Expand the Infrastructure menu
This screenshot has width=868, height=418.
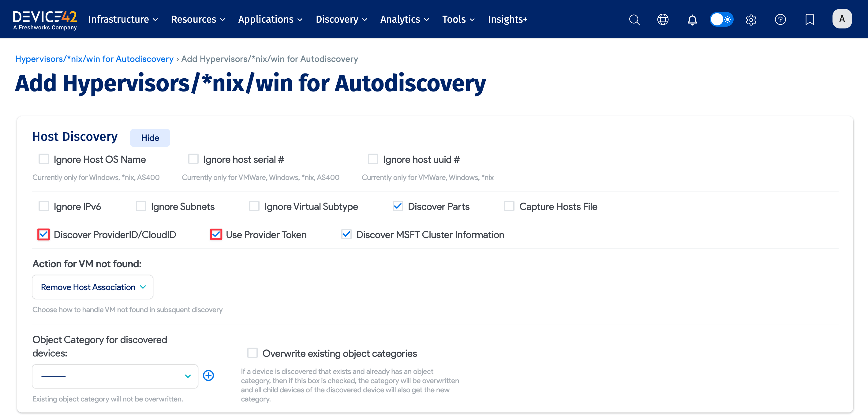click(x=123, y=19)
